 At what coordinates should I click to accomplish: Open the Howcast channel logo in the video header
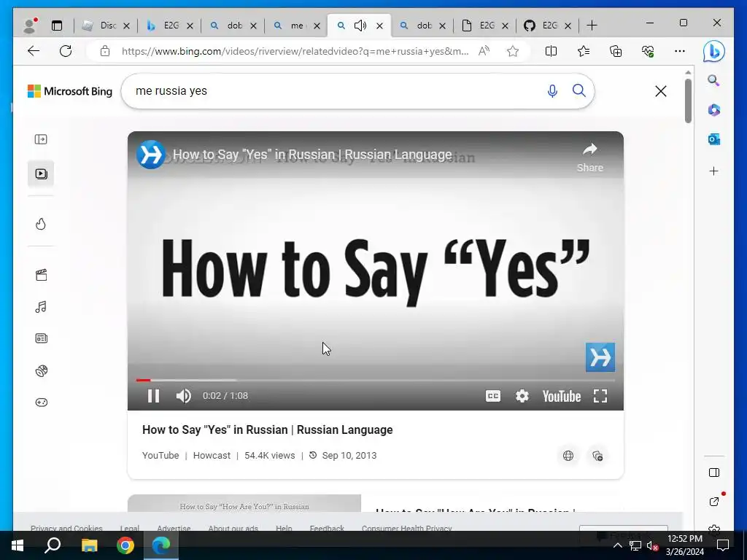[x=150, y=155]
